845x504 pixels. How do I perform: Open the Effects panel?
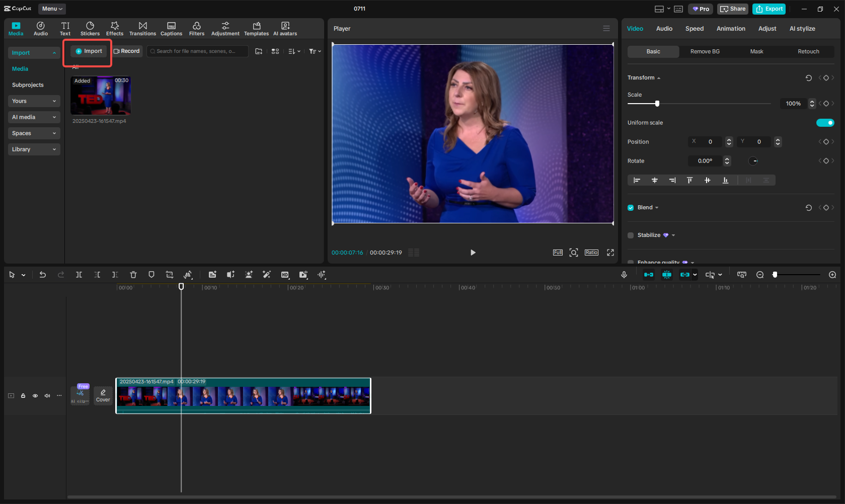pos(115,29)
